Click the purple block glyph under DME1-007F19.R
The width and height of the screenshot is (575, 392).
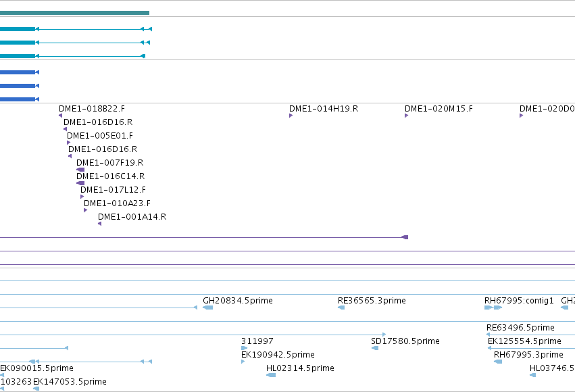click(x=80, y=170)
